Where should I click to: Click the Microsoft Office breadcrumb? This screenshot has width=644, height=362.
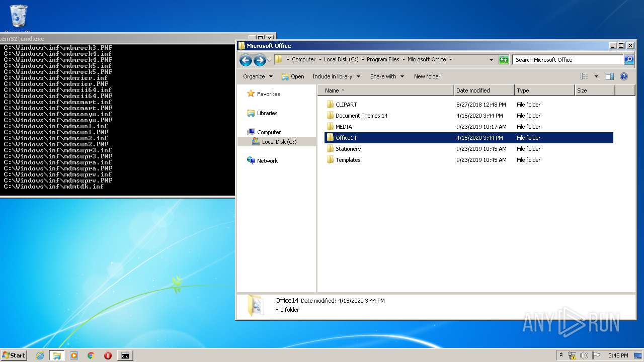click(x=427, y=59)
